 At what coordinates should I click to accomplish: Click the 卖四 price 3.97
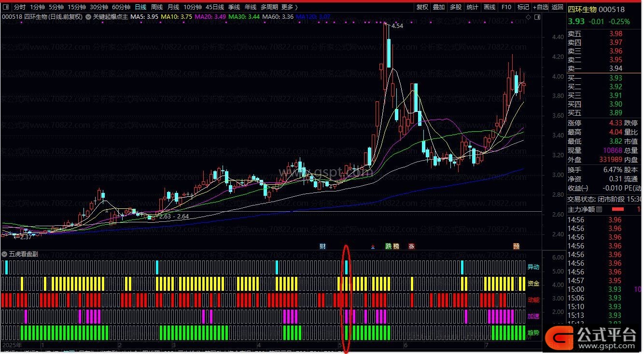point(616,42)
